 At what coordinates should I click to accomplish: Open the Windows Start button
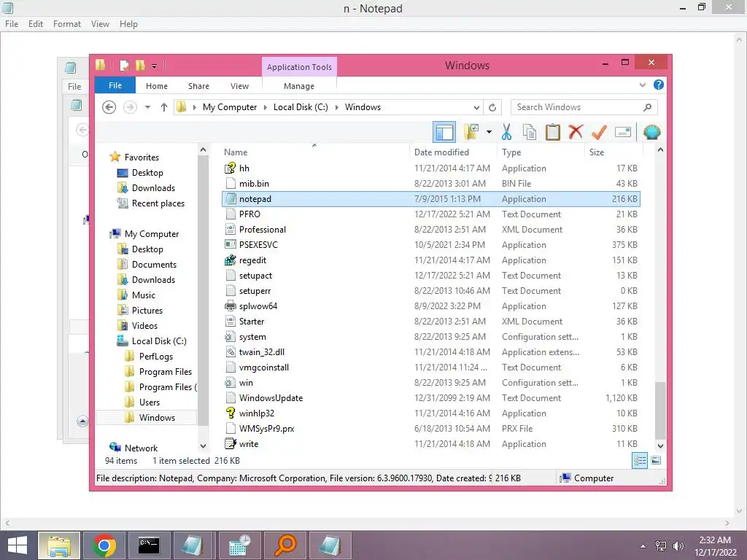click(18, 545)
